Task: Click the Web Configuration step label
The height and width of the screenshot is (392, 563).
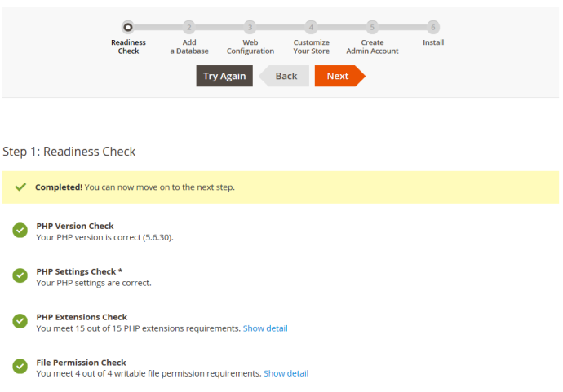Action: 250,46
